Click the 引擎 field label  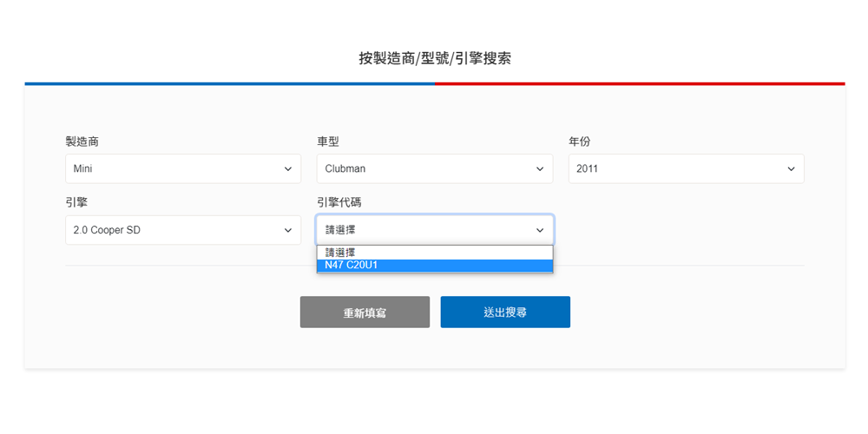pyautogui.click(x=76, y=203)
